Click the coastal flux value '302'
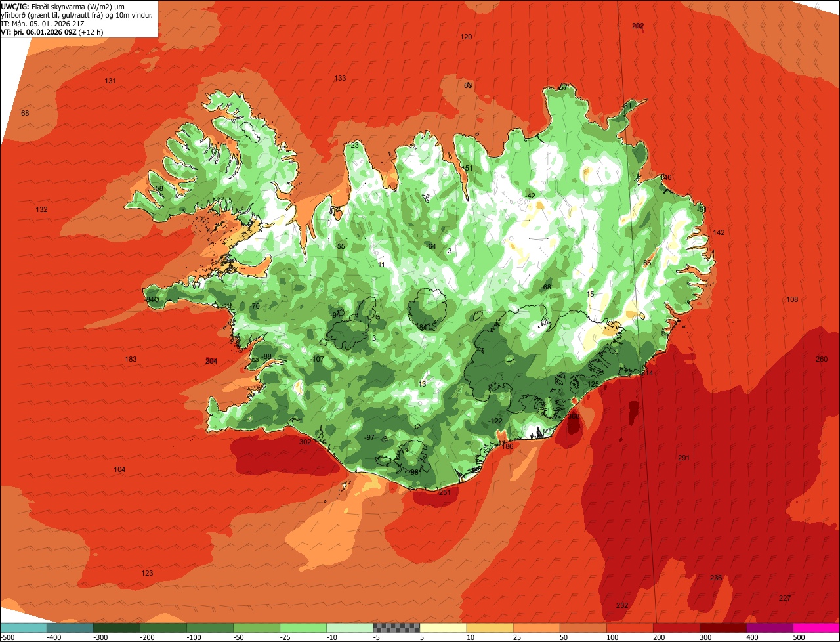The width and height of the screenshot is (840, 642). click(x=305, y=442)
